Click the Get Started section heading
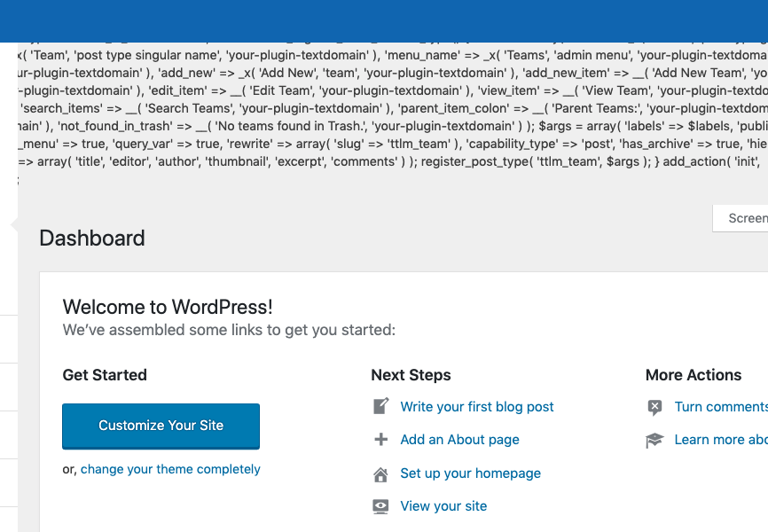Viewport: 768px width, 532px height. 105,375
